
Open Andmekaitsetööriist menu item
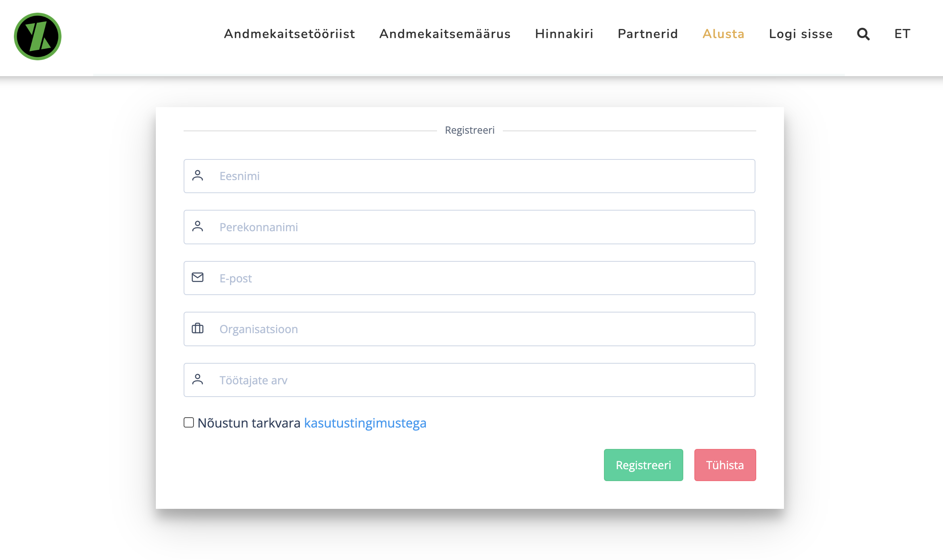pos(289,34)
